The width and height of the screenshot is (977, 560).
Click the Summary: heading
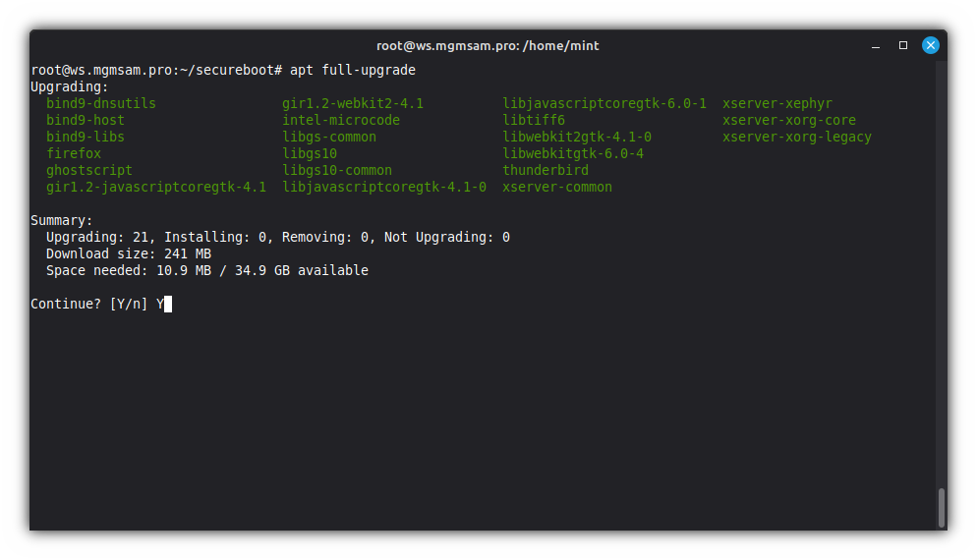click(x=62, y=220)
